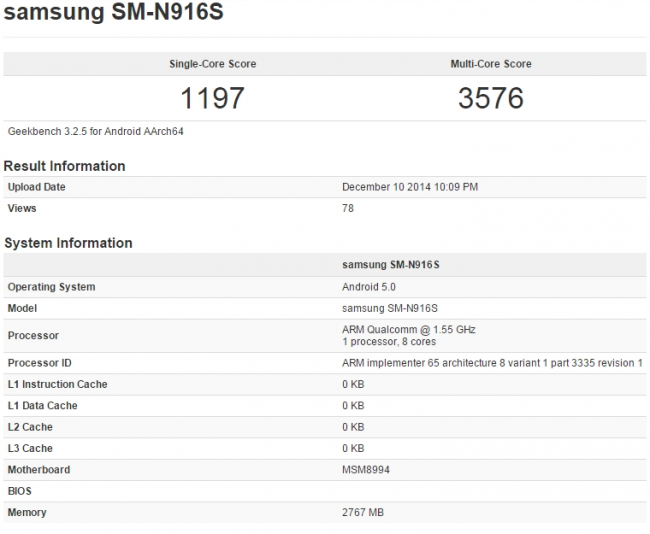Click the views count 78
This screenshot has height=534, width=650.
click(x=348, y=208)
